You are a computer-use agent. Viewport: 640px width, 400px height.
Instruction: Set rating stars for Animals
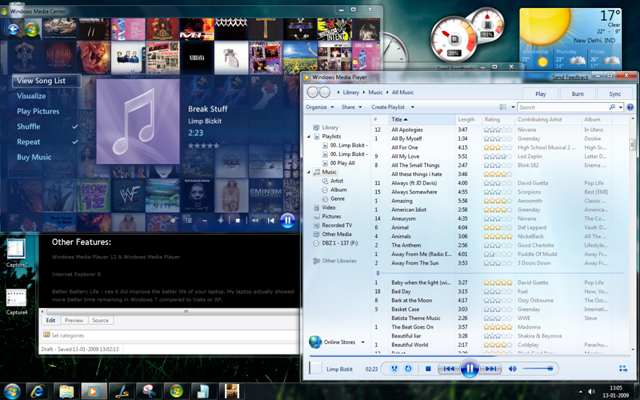pyautogui.click(x=498, y=236)
